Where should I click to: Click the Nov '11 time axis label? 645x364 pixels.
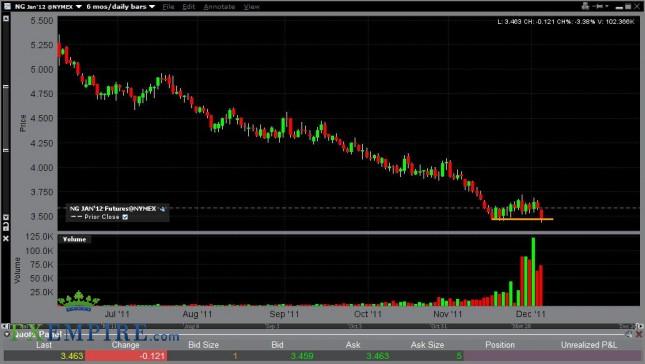[x=448, y=314]
